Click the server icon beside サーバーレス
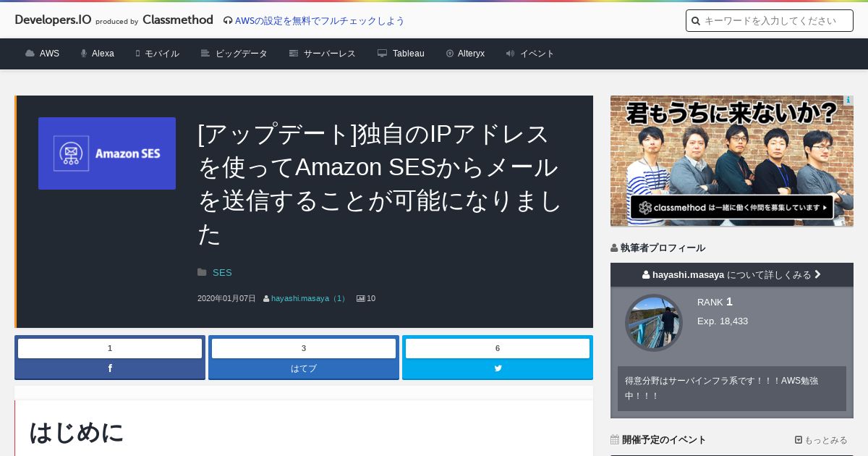Viewport: 868px width, 456px height. click(x=294, y=54)
